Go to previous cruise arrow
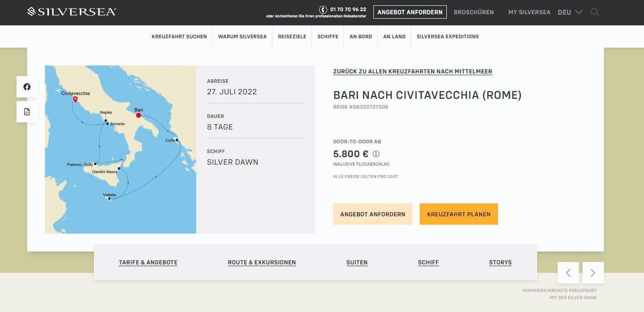Image resolution: width=644 pixels, height=312 pixels. click(568, 273)
